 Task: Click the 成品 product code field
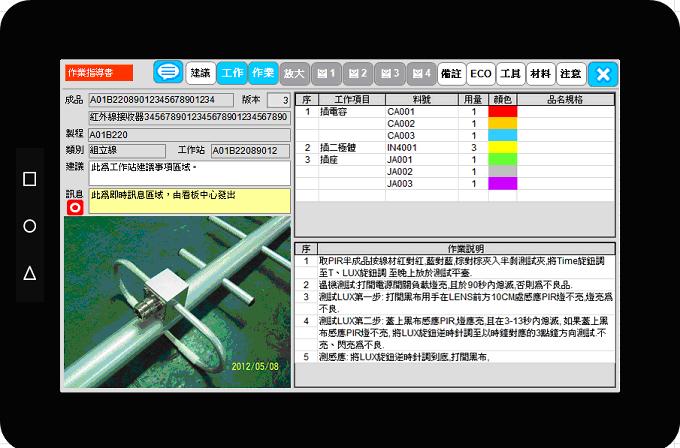(x=161, y=100)
